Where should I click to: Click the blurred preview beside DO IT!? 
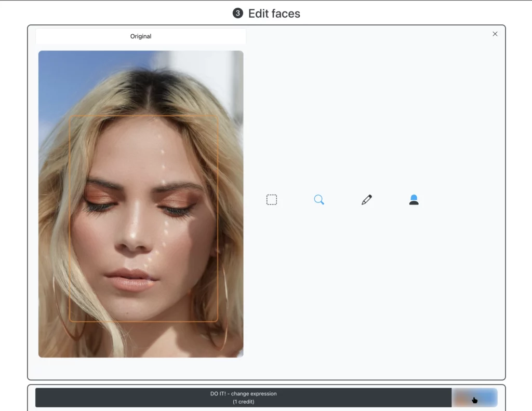(x=474, y=398)
